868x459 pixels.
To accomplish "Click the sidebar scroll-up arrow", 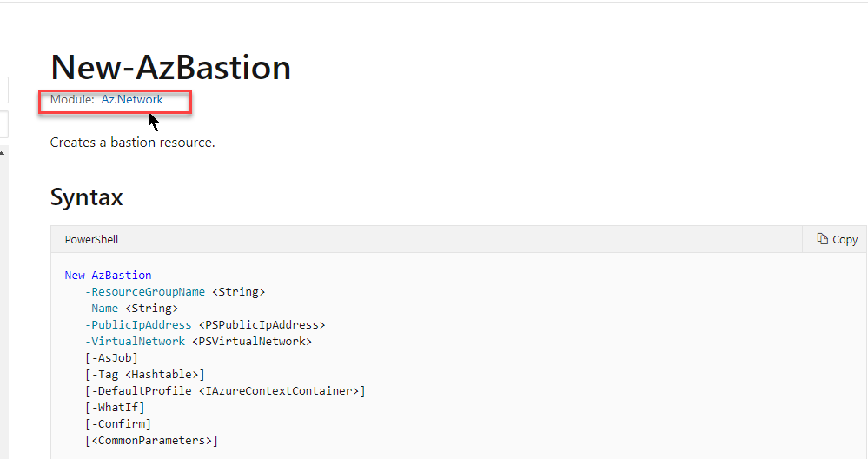I will pyautogui.click(x=3, y=153).
